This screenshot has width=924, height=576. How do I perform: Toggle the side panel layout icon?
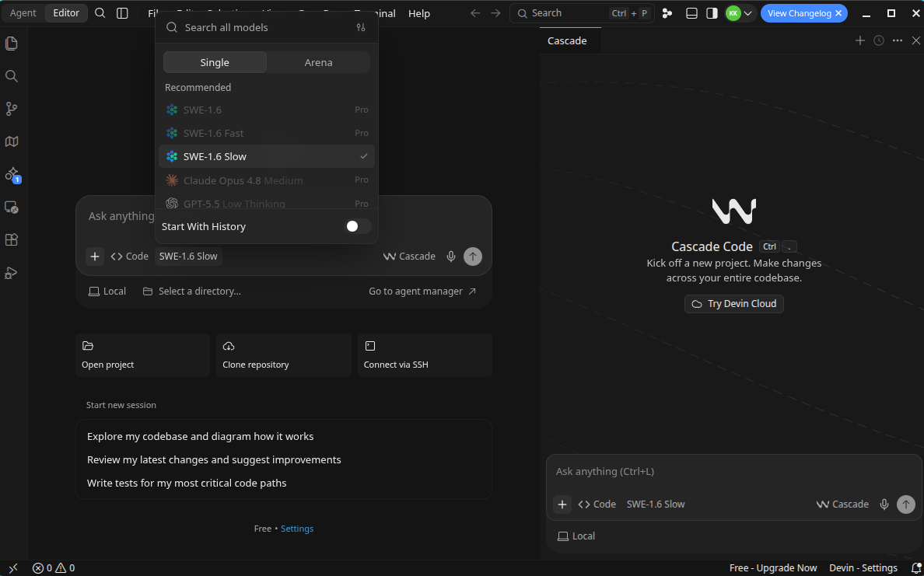(x=712, y=13)
